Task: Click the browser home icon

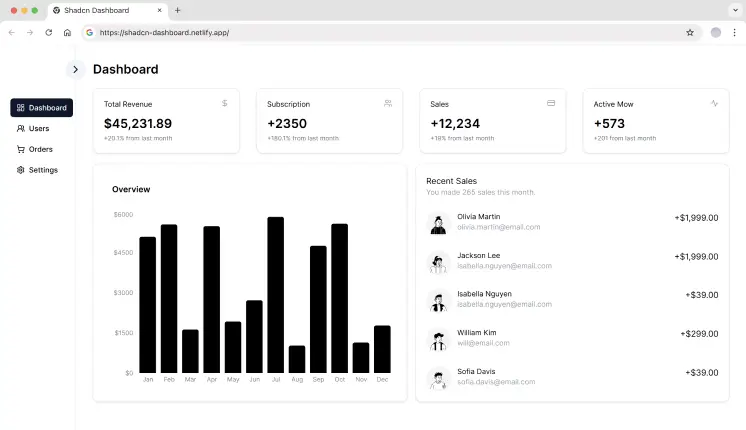Action: tap(67, 32)
